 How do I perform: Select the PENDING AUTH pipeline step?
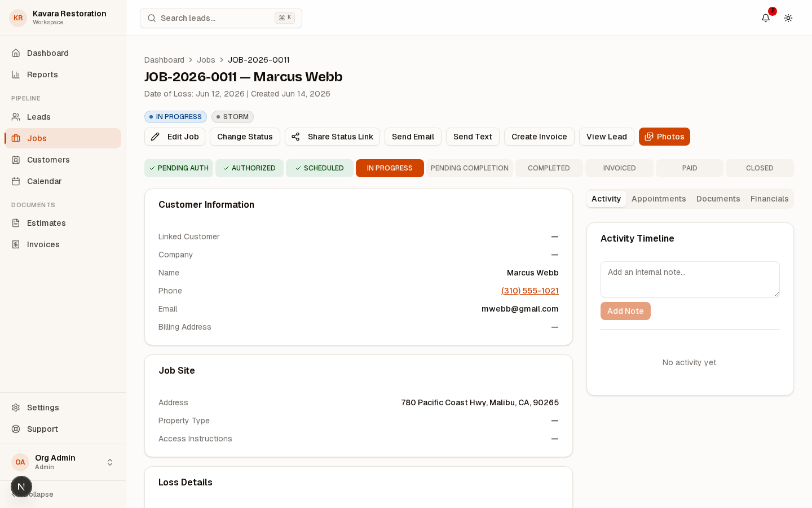pyautogui.click(x=179, y=168)
